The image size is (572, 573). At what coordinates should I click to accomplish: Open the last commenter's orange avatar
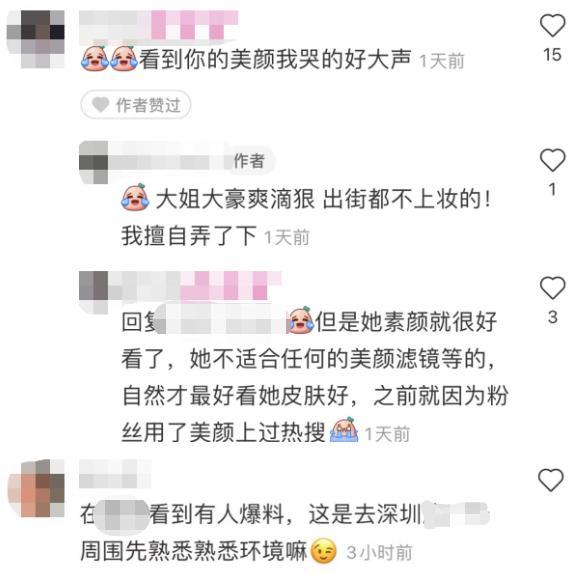point(36,489)
